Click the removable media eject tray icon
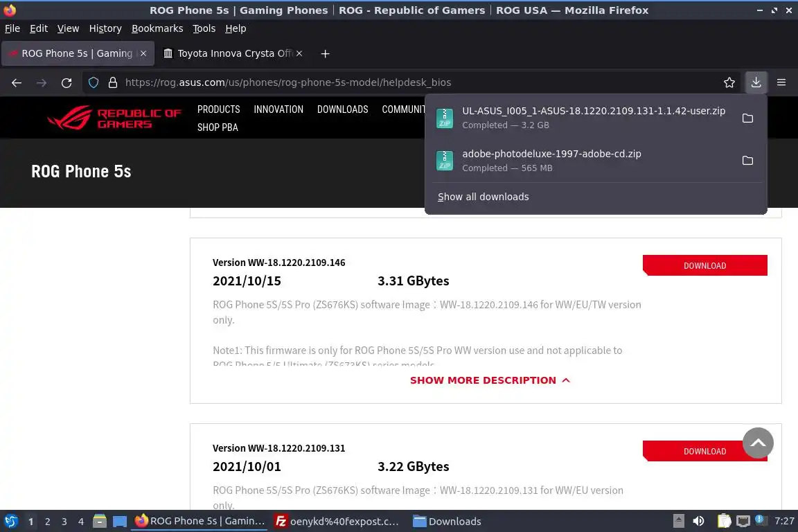798x532 pixels. coord(678,522)
